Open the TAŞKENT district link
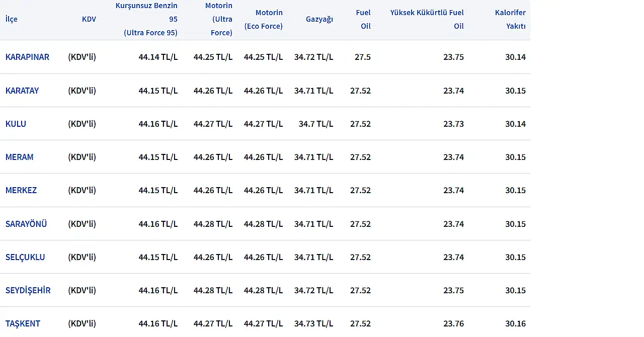 23,323
